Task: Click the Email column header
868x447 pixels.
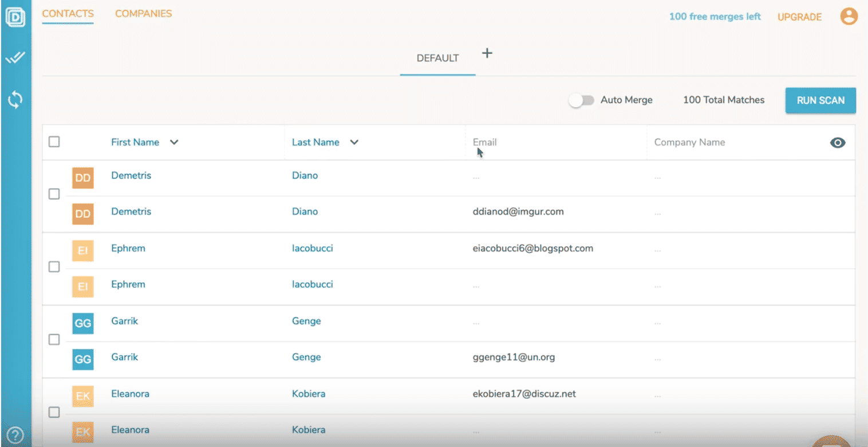Action: click(484, 142)
